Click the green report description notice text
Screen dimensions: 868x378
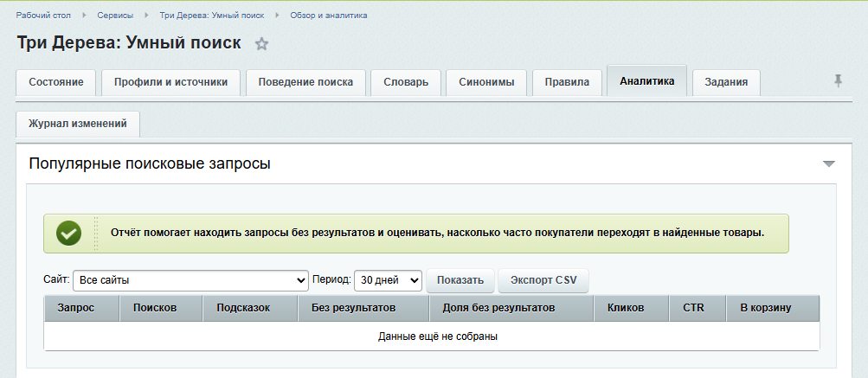(x=437, y=234)
